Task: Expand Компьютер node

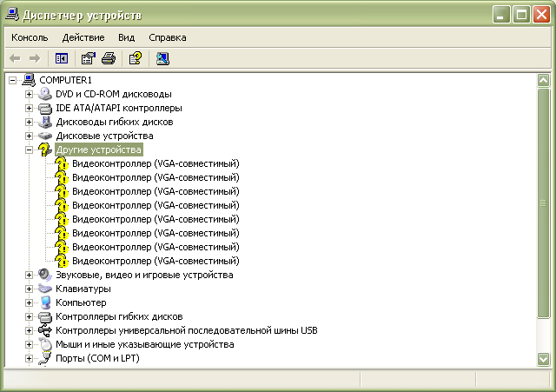Action: 29,302
